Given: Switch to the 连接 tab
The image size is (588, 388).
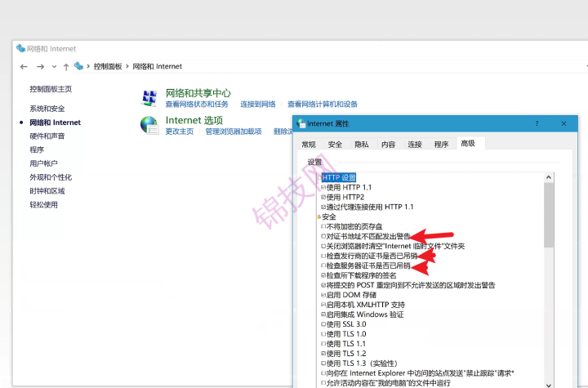Looking at the screenshot, I should coord(415,145).
